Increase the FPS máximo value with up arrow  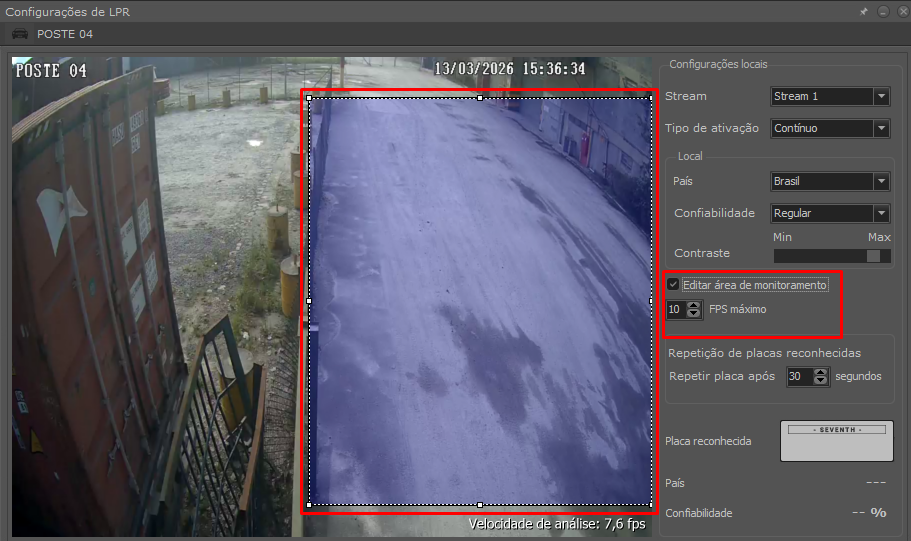click(x=694, y=305)
